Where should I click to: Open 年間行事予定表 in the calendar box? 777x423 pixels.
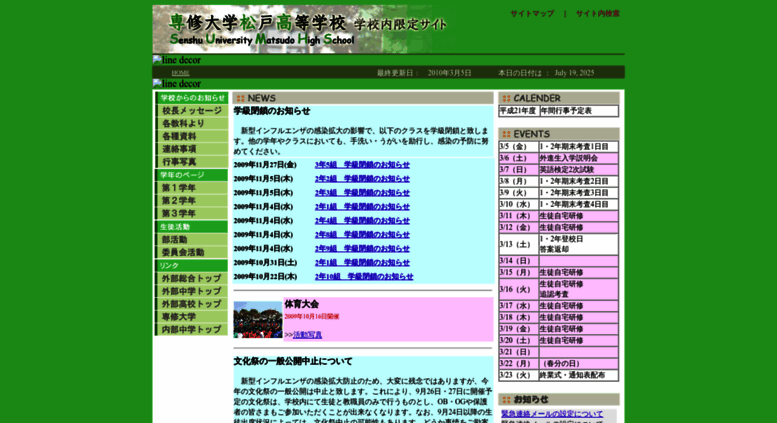(x=566, y=111)
